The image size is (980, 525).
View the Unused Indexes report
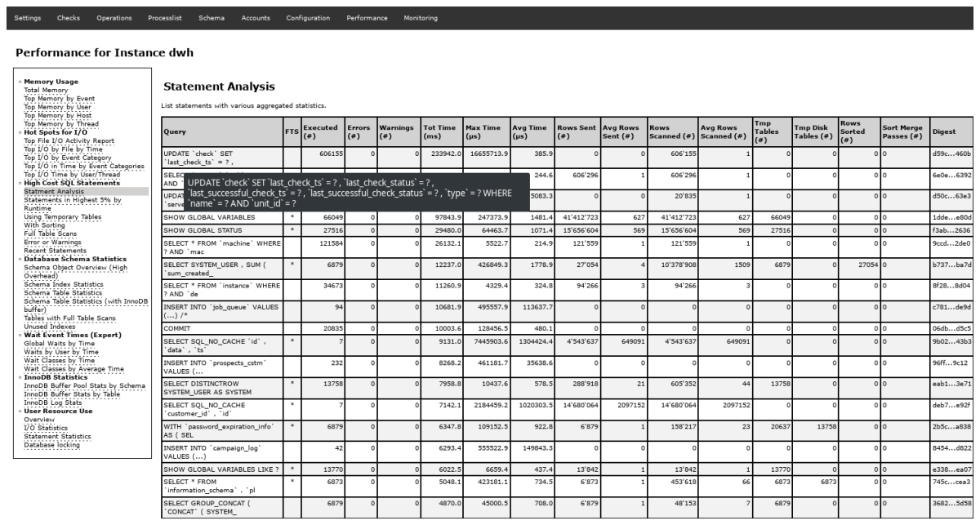(x=51, y=326)
